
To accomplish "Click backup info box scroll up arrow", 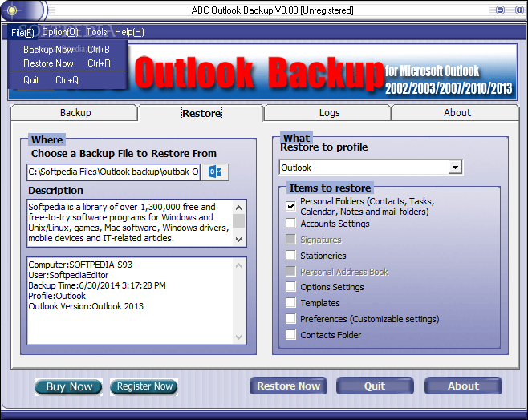I will click(239, 265).
